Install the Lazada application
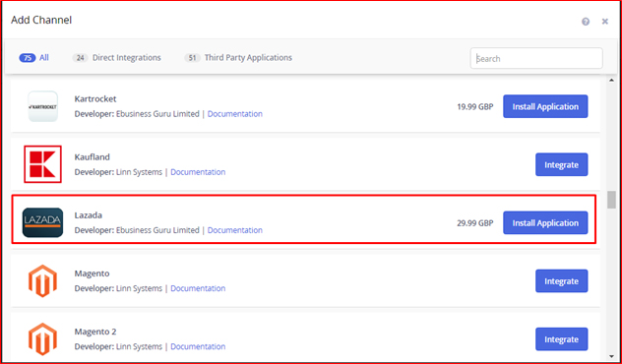Screen dimensions: 622x364 click(545, 223)
